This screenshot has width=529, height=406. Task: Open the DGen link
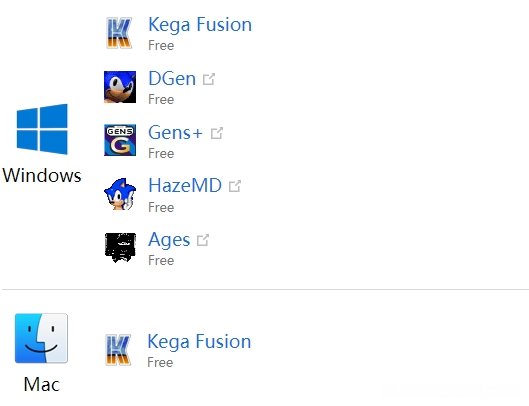172,79
